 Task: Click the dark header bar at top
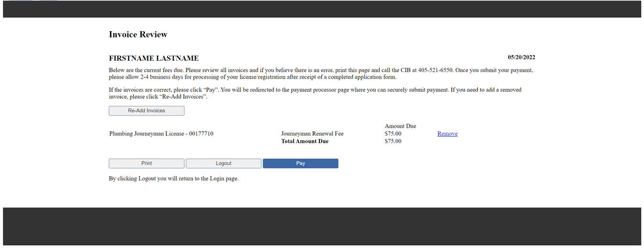tap(322, 9)
